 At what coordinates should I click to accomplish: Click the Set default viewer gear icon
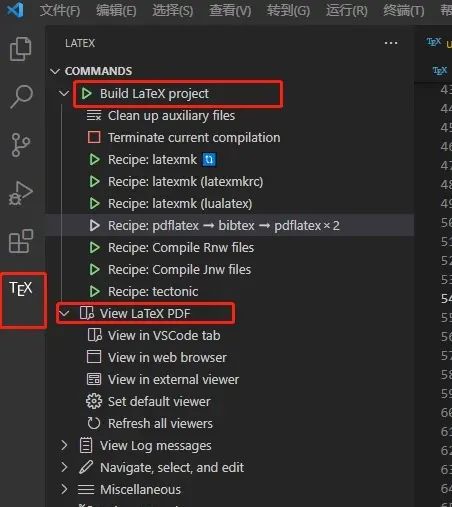pos(94,401)
